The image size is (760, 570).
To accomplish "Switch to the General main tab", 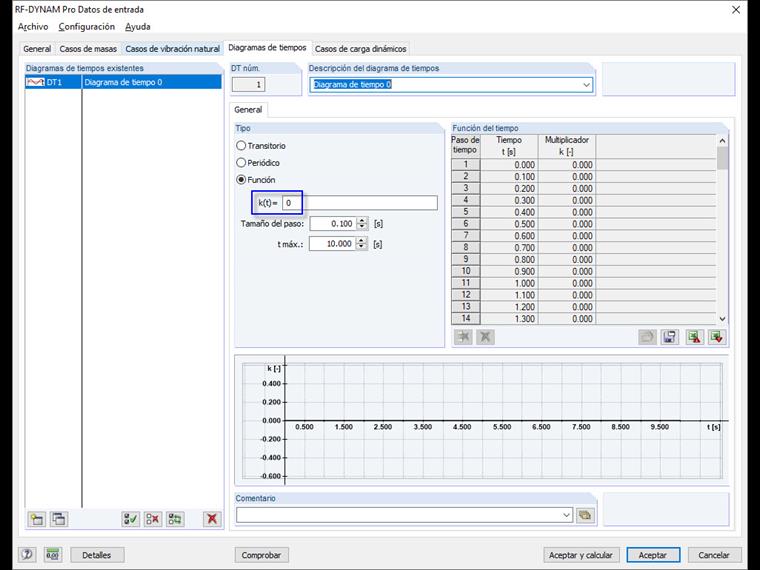I will point(37,49).
